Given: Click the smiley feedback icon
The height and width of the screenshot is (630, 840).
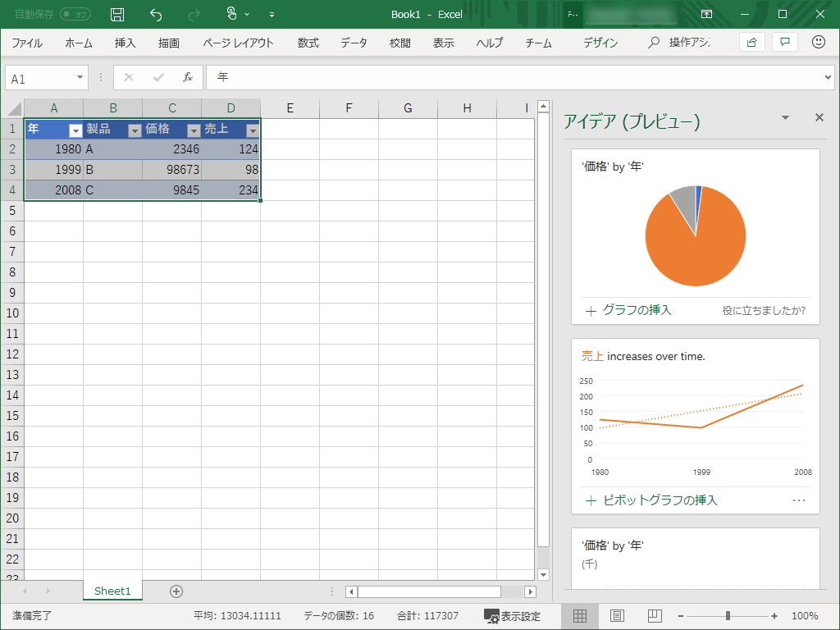Looking at the screenshot, I should click(818, 42).
